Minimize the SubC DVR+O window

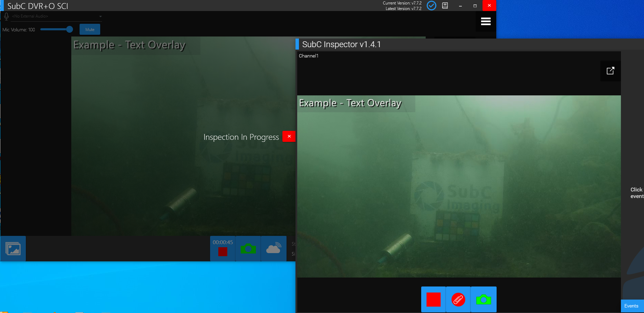(x=460, y=6)
